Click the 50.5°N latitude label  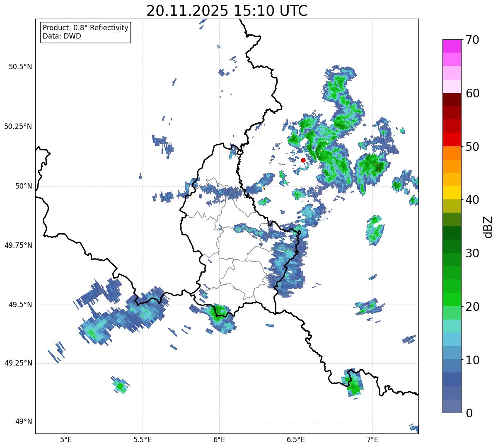coord(20,67)
